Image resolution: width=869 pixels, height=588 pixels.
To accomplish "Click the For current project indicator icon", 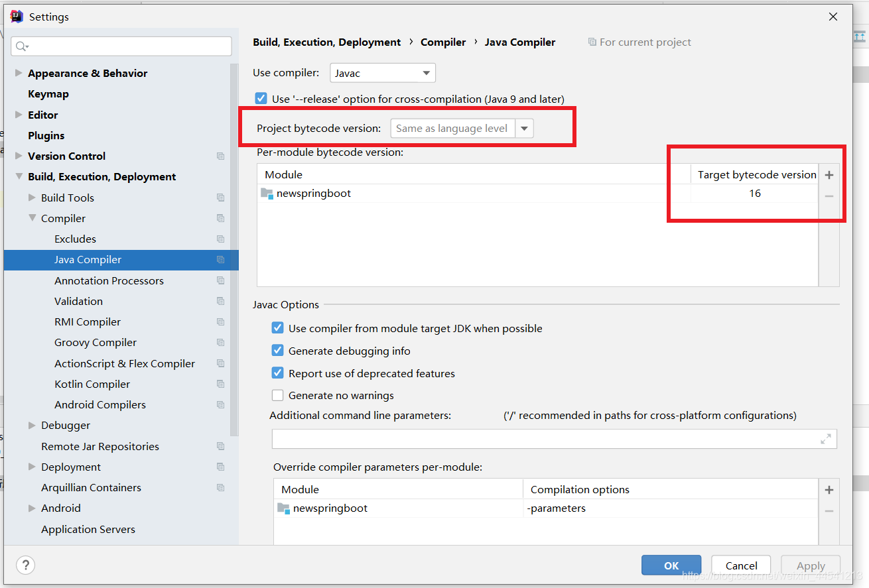I will [591, 42].
